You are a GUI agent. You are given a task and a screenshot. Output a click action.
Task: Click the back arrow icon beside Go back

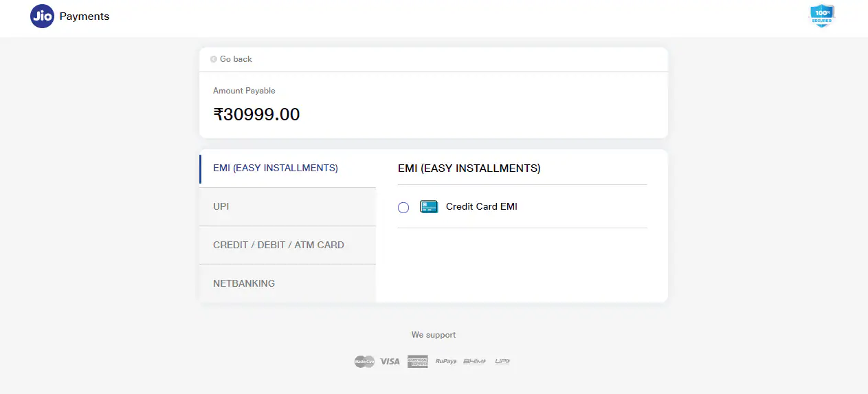[214, 59]
